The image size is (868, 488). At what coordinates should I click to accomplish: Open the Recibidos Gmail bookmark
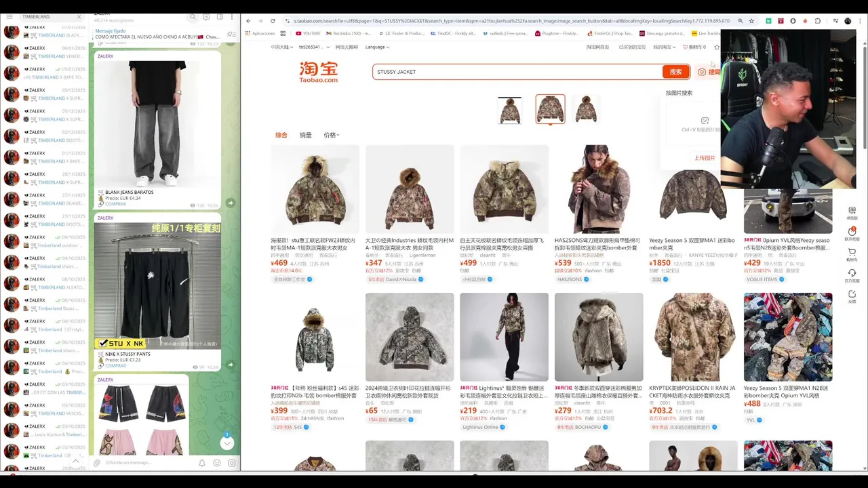click(x=349, y=33)
